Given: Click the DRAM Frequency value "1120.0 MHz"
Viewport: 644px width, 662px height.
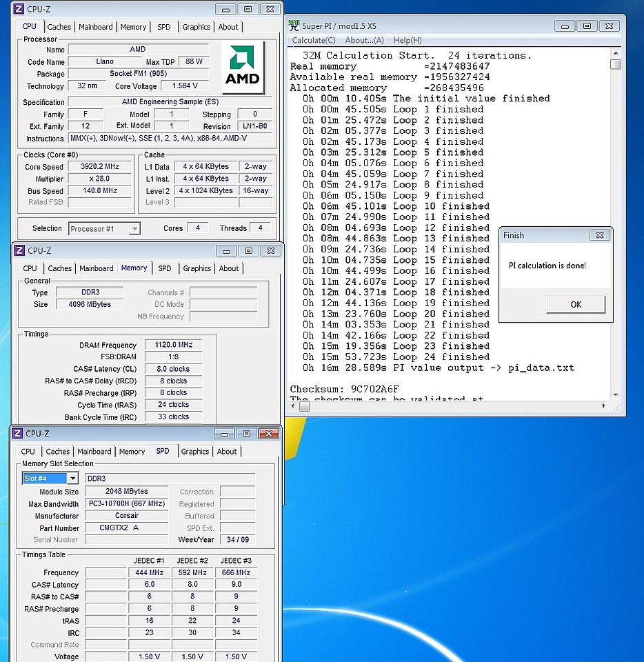Looking at the screenshot, I should 174,345.
